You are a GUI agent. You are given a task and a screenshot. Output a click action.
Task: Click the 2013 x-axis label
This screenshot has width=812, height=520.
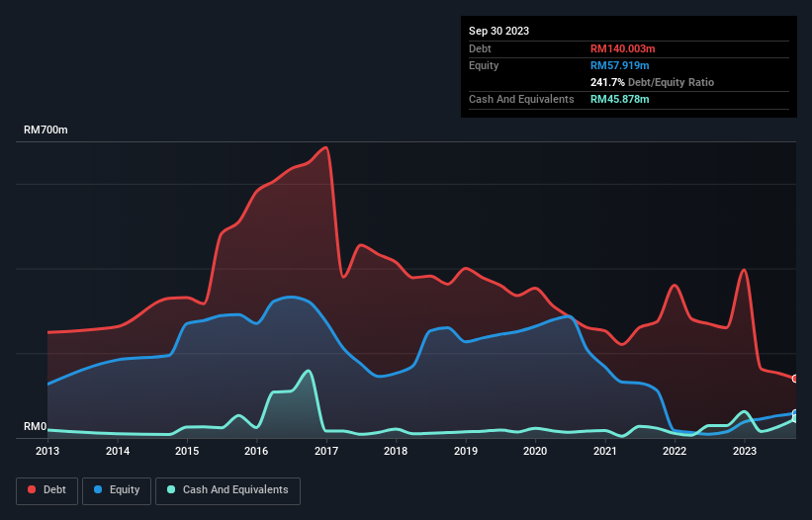click(x=47, y=451)
